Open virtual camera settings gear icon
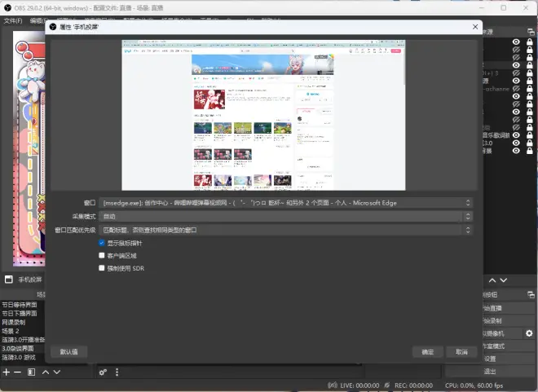The height and width of the screenshot is (392, 538). (529, 333)
